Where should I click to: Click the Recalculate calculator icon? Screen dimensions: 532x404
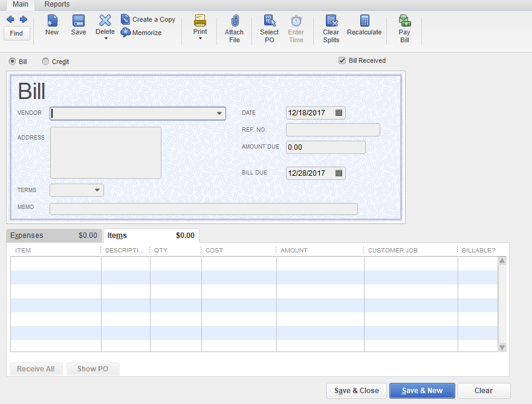tap(365, 21)
